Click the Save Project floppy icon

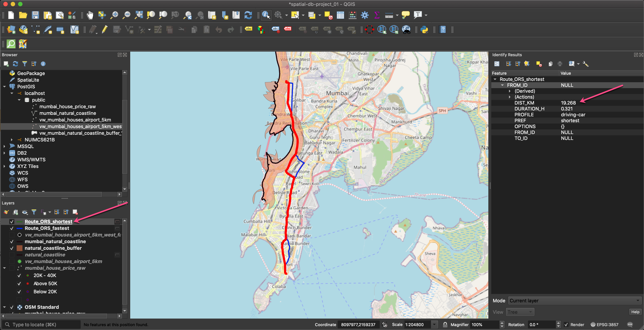(x=35, y=15)
